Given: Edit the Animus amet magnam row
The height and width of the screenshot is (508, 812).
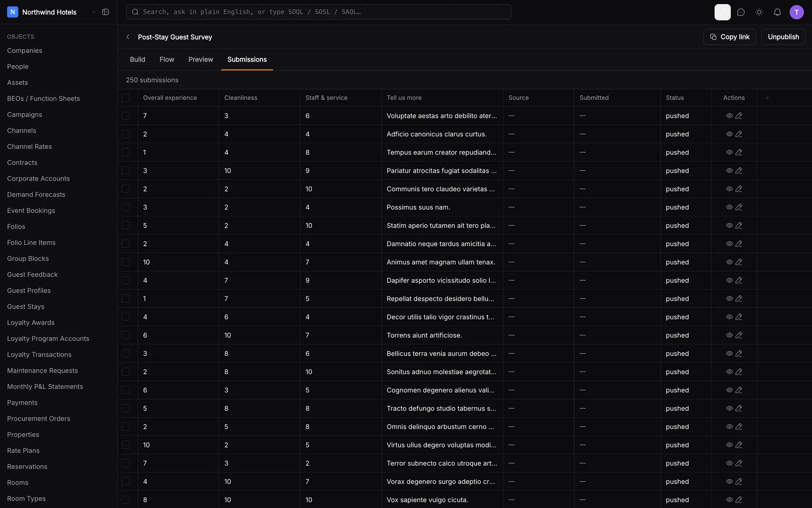Looking at the screenshot, I should pos(739,262).
